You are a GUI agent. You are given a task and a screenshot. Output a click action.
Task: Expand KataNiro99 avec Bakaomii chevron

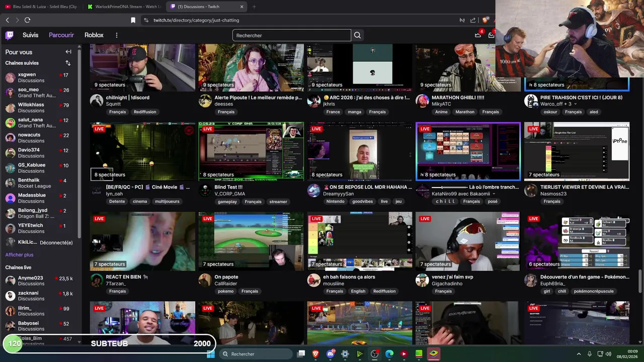494,194
